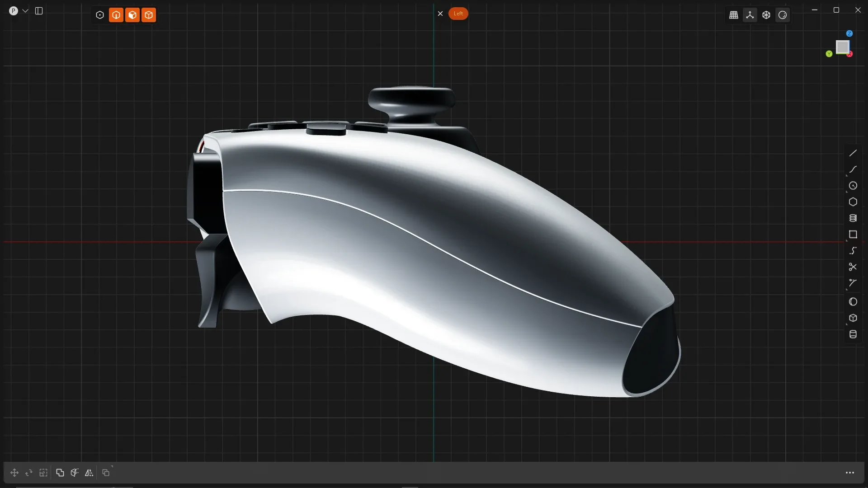Select the Bridge curve tool
This screenshot has width=868, height=488.
pyautogui.click(x=853, y=251)
